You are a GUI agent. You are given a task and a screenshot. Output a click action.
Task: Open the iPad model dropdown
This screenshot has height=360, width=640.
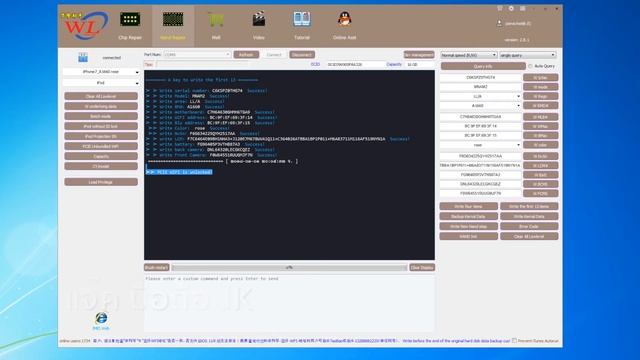coord(101,83)
